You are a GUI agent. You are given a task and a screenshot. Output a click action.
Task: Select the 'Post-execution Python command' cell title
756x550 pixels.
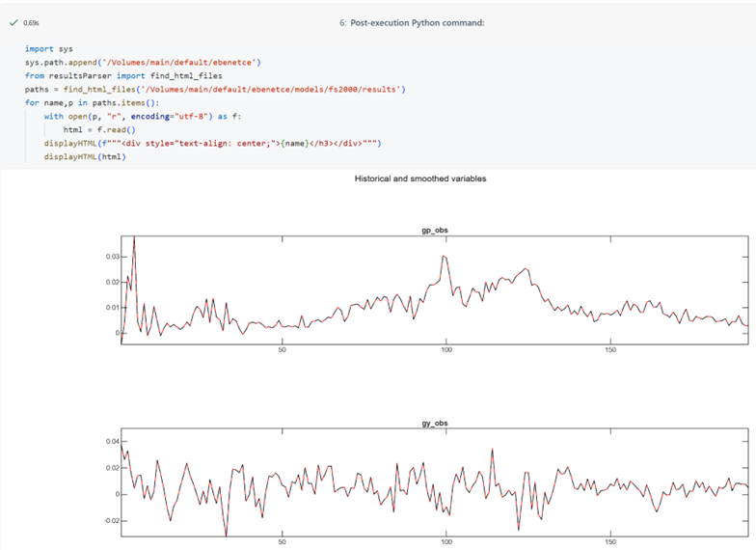click(417, 23)
